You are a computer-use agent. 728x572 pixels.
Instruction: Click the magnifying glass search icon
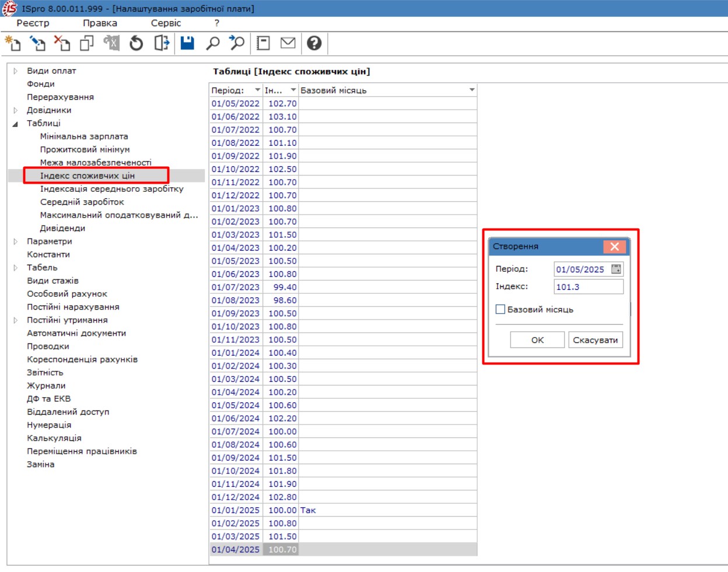[213, 43]
